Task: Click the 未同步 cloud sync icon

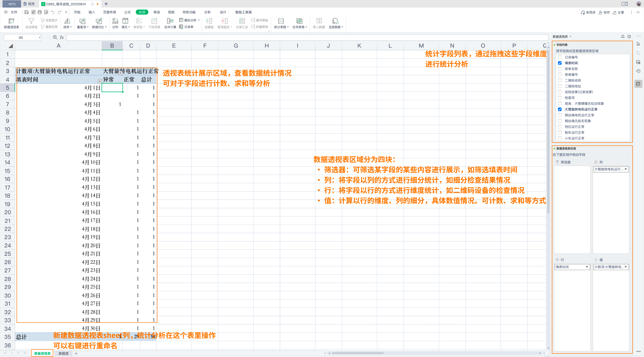Action: 583,12
